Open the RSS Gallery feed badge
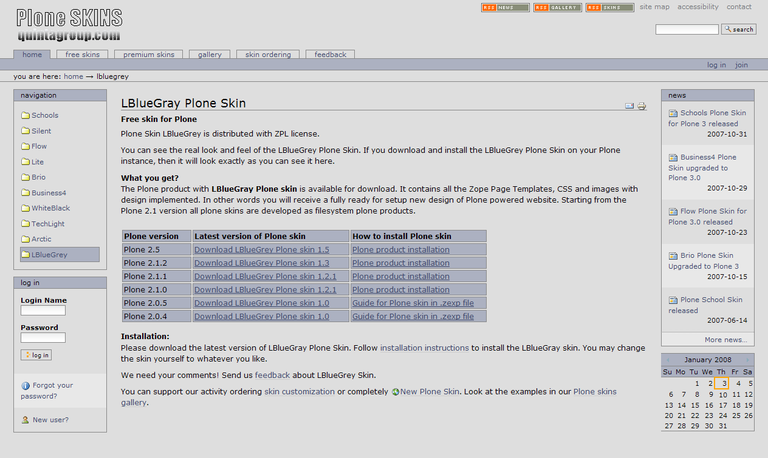The image size is (768, 458). pyautogui.click(x=557, y=7)
